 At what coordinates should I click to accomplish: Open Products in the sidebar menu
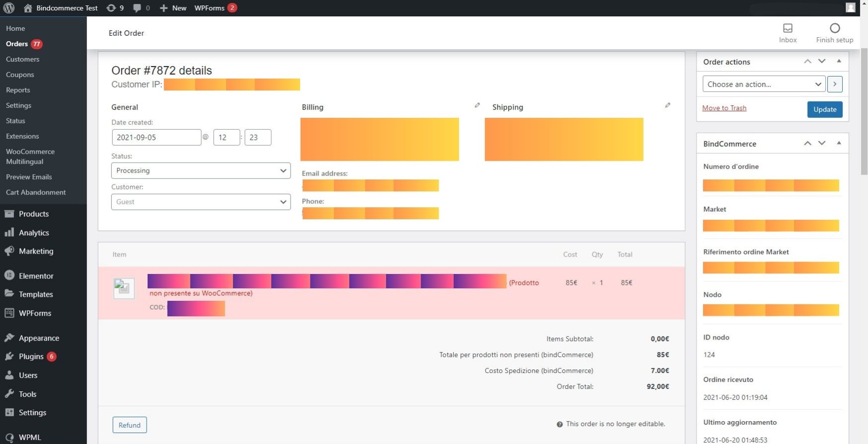[33, 214]
